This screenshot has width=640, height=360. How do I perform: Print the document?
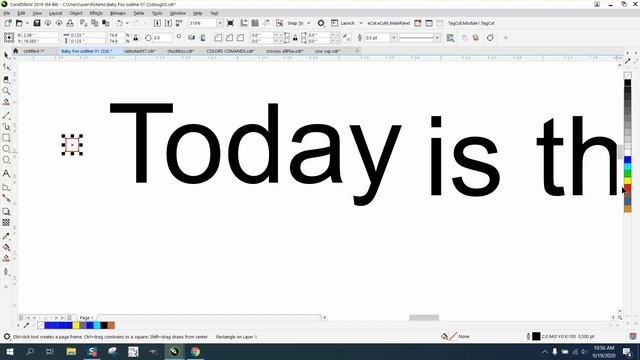click(70, 23)
